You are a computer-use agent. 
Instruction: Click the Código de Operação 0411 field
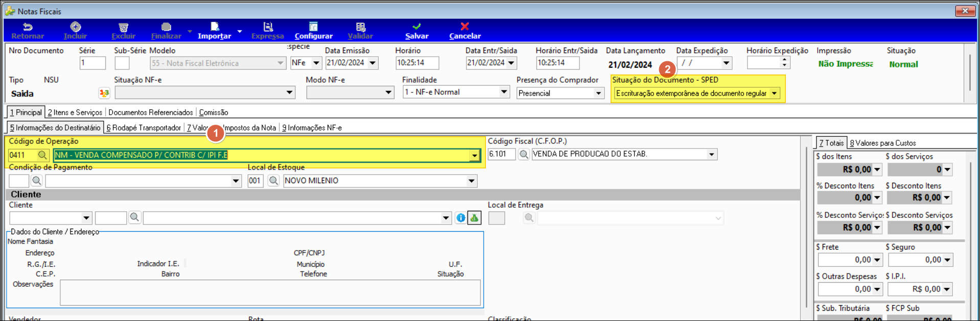[x=22, y=155]
